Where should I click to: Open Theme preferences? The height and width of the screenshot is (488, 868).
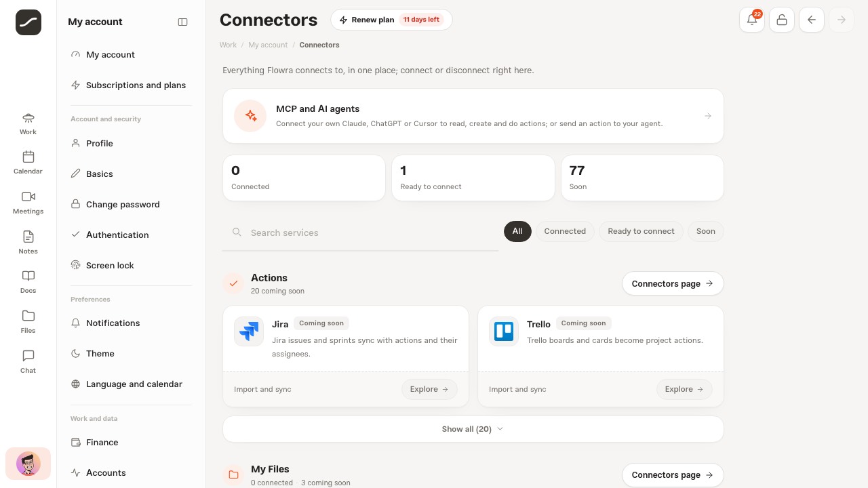131,354
